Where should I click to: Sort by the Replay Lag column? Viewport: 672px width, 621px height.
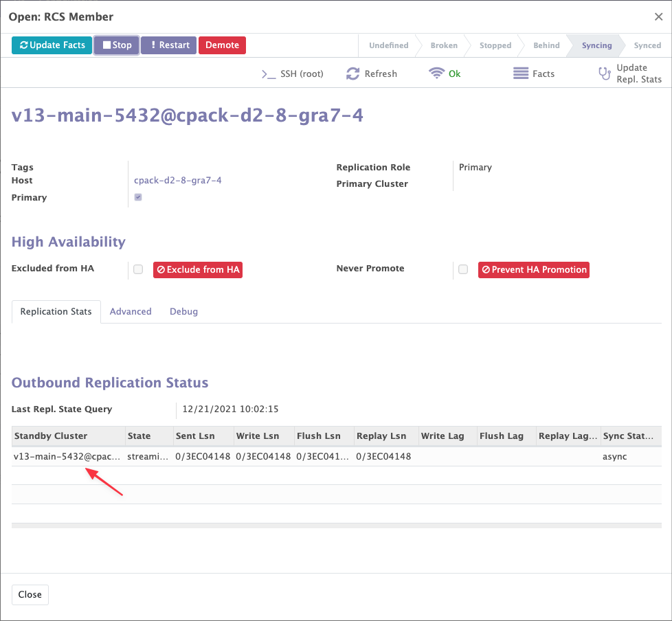click(568, 436)
